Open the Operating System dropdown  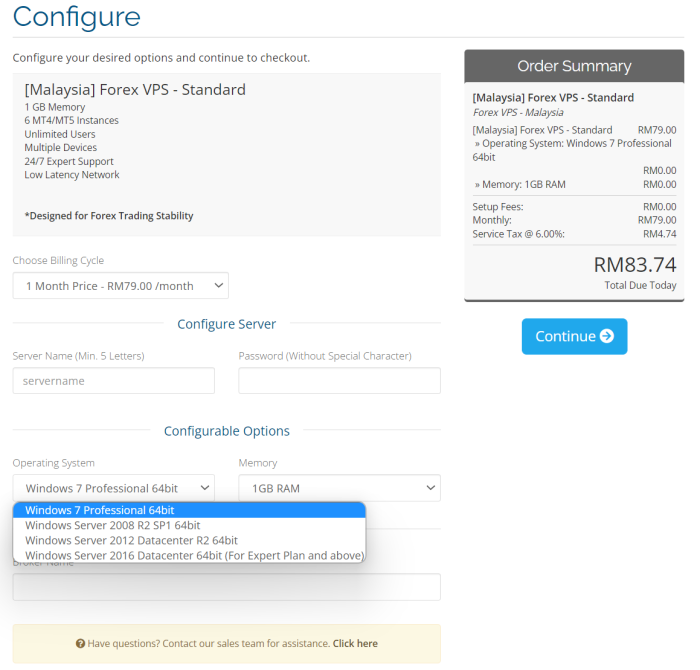[113, 488]
